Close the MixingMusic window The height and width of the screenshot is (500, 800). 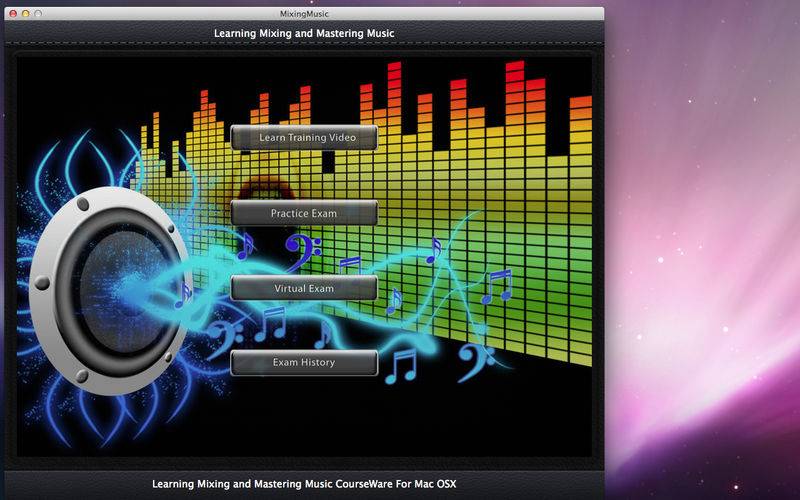[13, 14]
